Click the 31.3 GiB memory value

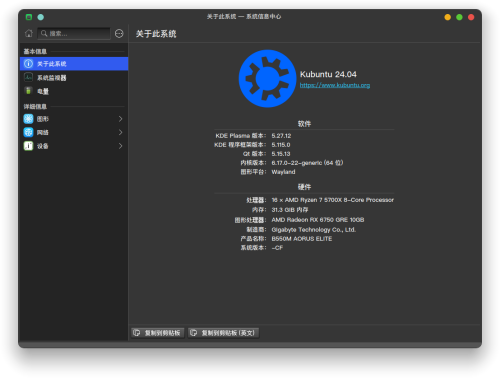[290, 210]
